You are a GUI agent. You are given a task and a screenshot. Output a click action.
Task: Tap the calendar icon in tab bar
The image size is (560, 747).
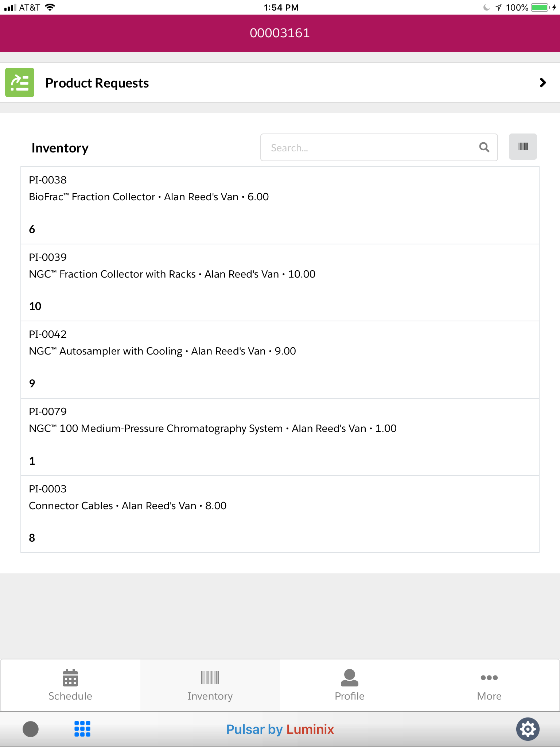[x=70, y=678]
